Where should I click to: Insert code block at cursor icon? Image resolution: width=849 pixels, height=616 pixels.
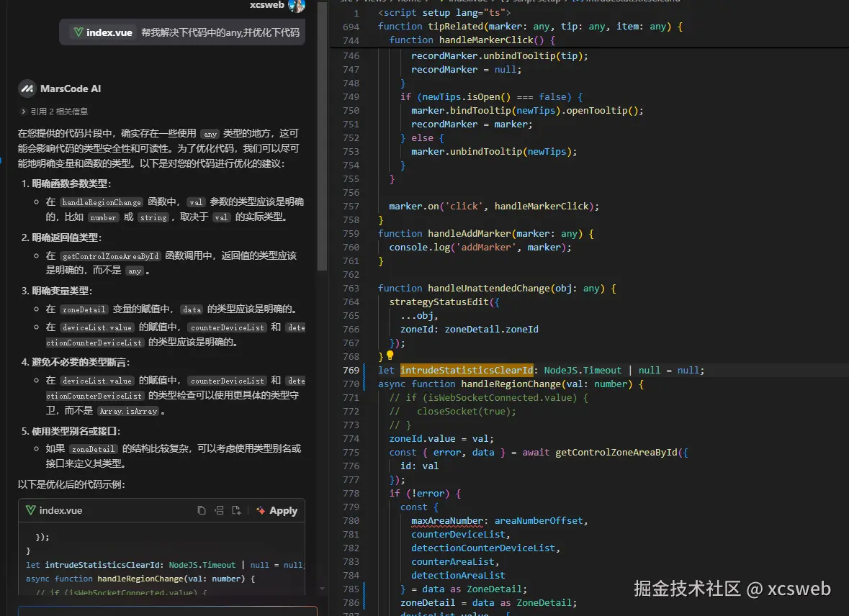(219, 510)
